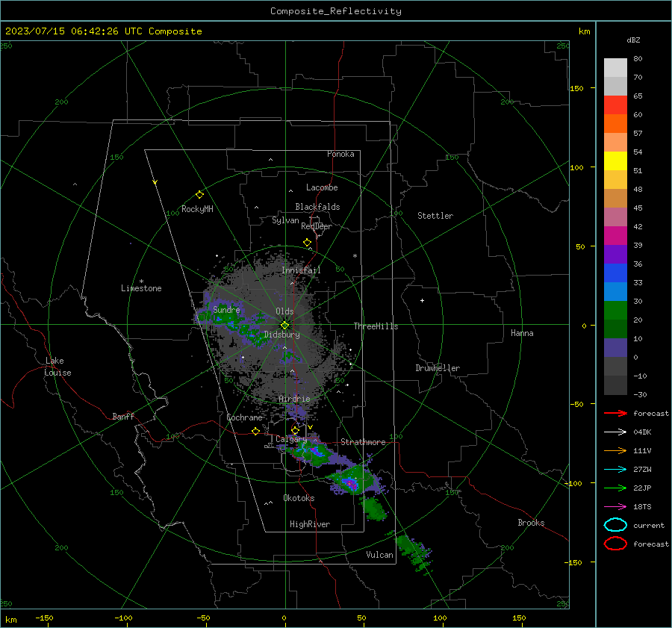
Task: Click the Drumheller city label
Action: (438, 368)
